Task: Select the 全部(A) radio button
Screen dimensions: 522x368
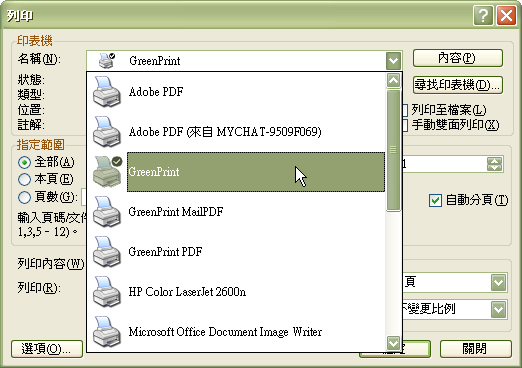Action: pos(24,162)
